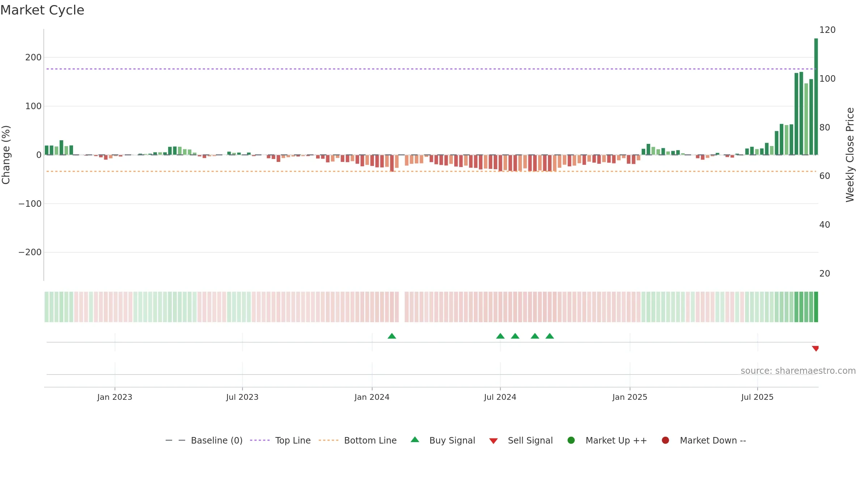Toggle the Buy Signal legend entry
868x488 pixels.
[x=443, y=440]
